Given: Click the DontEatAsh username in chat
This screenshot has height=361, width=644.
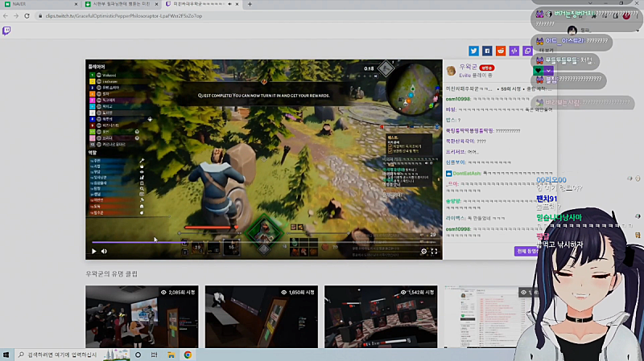Looking at the screenshot, I should click(467, 174).
